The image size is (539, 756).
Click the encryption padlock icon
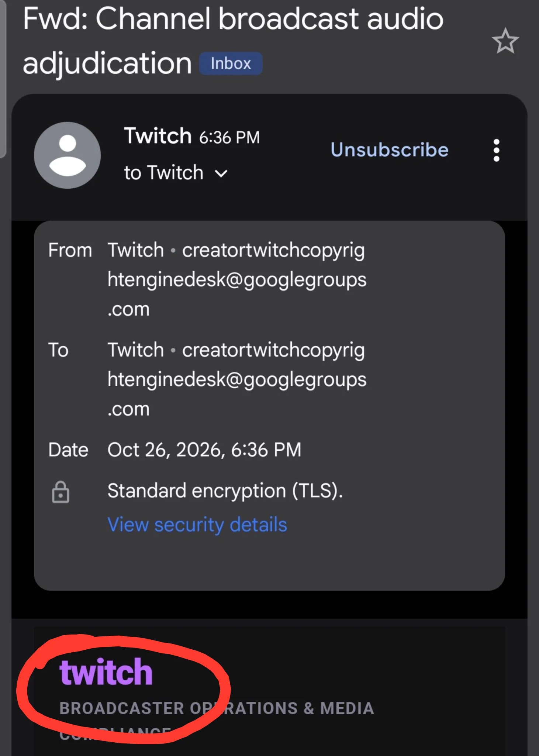(x=61, y=492)
